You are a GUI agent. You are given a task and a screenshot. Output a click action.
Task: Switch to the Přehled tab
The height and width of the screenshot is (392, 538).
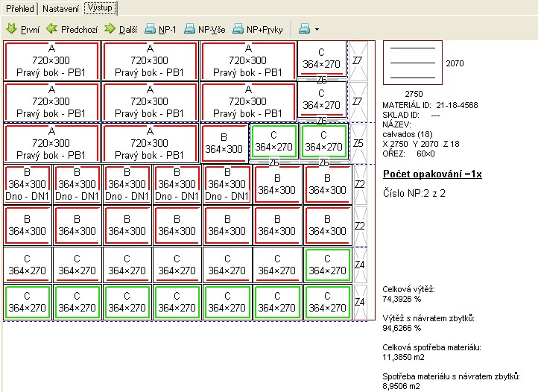[20, 9]
